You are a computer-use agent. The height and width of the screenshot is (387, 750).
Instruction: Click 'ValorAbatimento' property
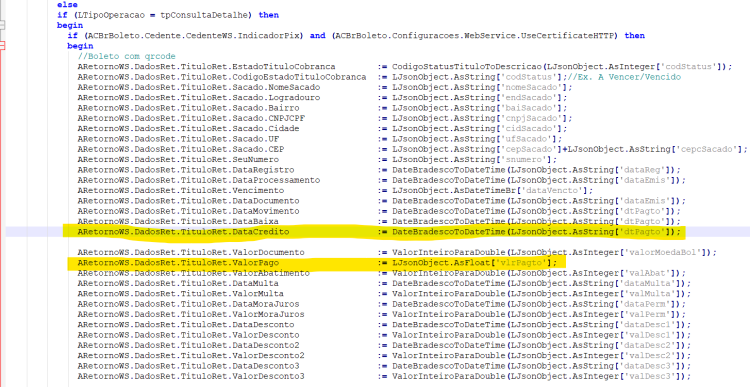click(x=271, y=273)
